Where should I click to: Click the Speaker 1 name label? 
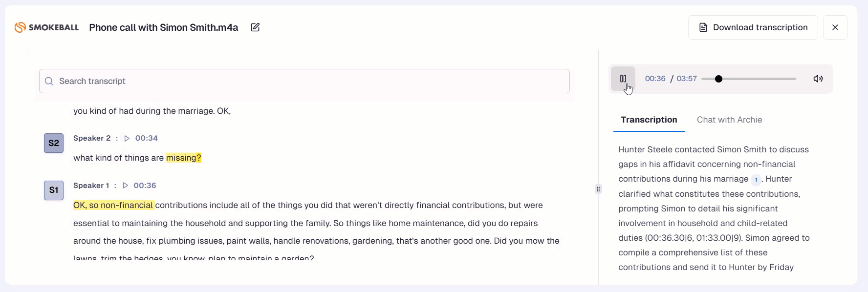91,186
